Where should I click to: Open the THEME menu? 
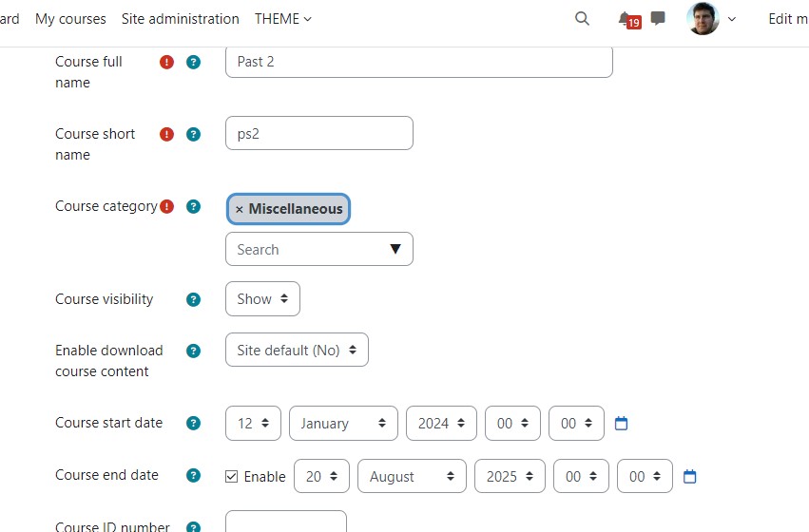[282, 19]
